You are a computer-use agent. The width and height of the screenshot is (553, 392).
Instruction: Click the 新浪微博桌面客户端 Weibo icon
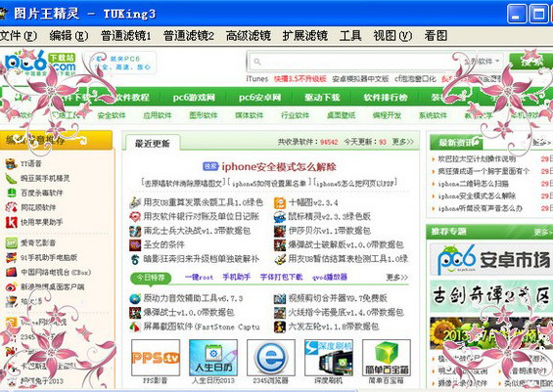point(12,287)
